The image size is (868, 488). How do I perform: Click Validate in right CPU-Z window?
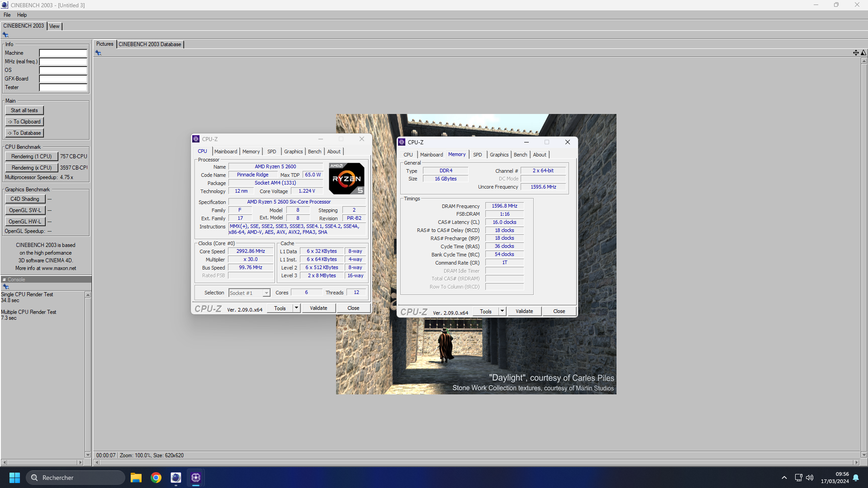(524, 312)
